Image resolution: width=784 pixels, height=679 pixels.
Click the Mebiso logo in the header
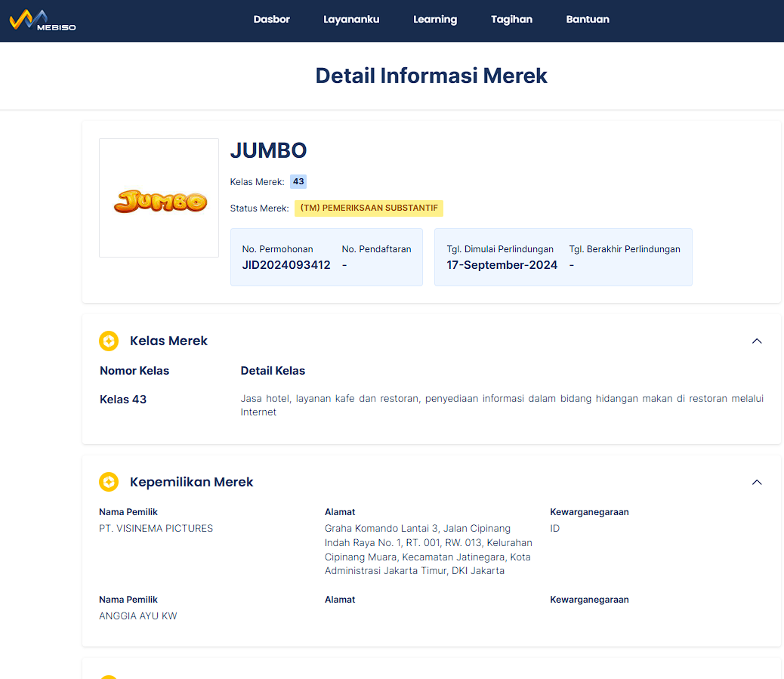click(43, 20)
